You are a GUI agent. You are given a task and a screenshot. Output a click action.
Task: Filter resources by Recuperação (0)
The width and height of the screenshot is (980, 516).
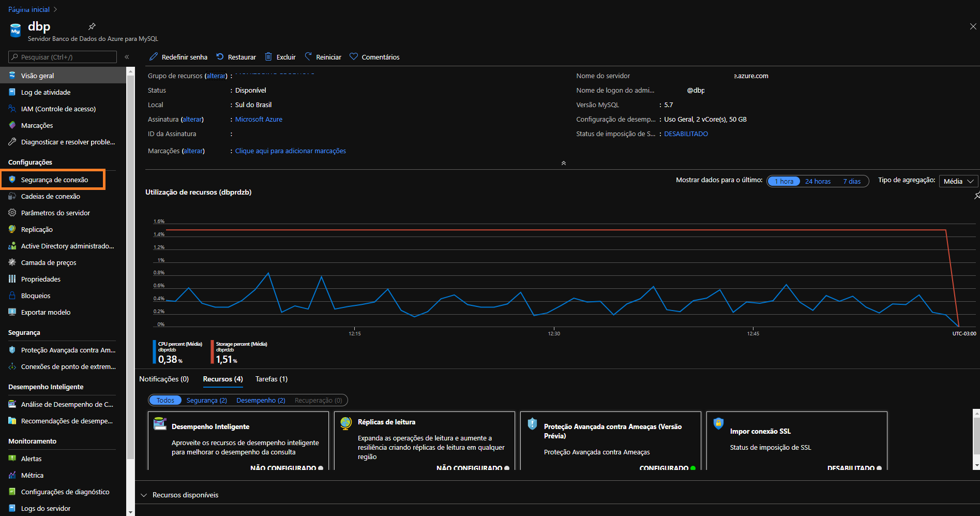pos(319,400)
